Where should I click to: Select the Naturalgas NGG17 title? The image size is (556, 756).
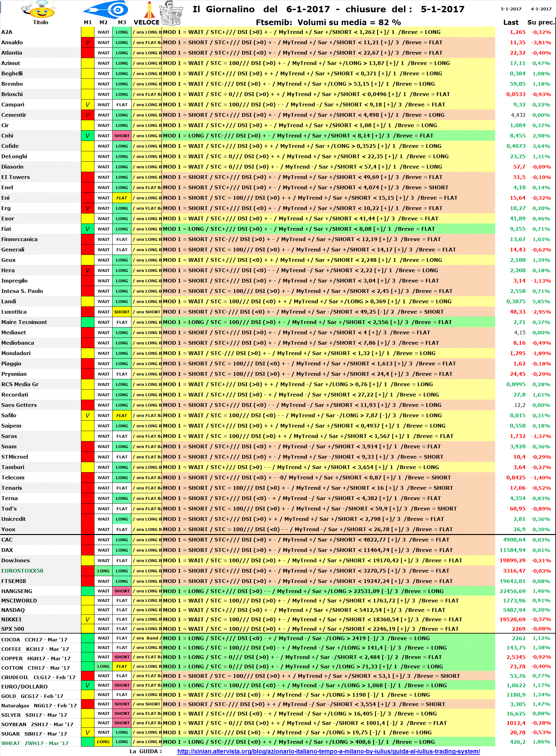click(x=40, y=705)
